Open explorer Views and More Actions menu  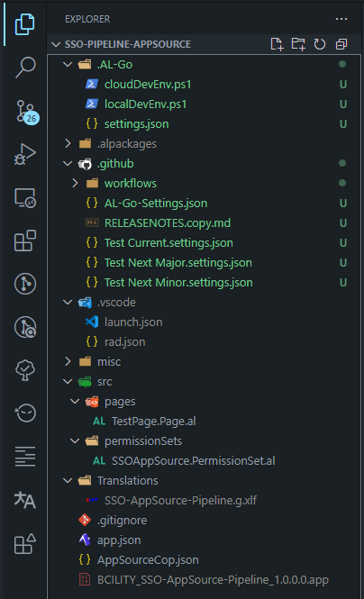coord(341,19)
